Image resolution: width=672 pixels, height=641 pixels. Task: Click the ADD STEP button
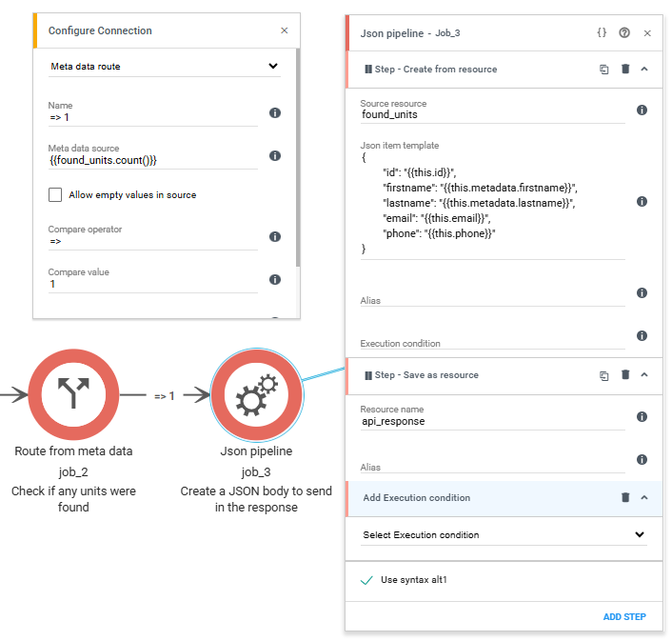click(624, 616)
